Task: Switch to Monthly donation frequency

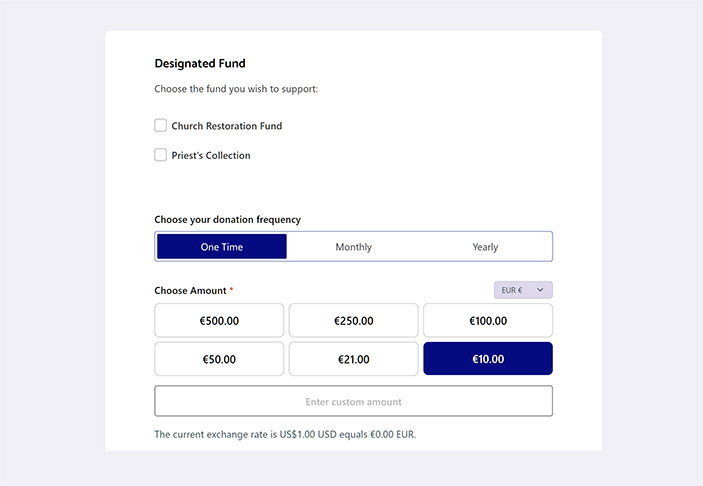Action: 353,247
